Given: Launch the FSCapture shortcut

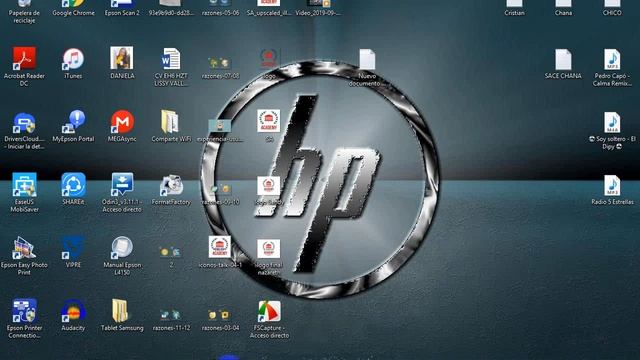Looking at the screenshot, I should (x=269, y=311).
